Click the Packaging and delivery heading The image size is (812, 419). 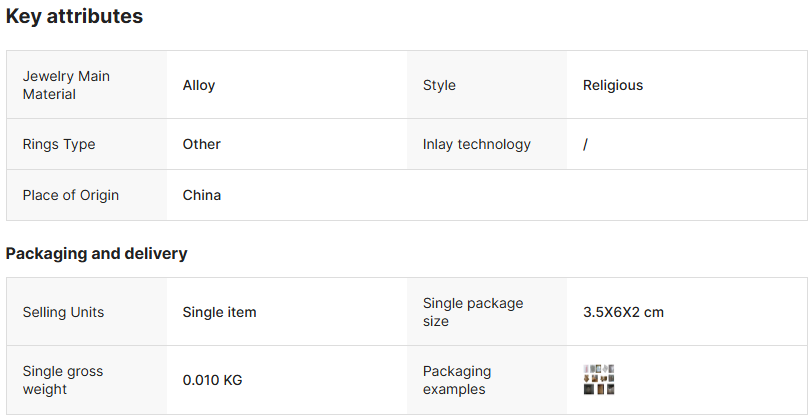[x=96, y=254]
